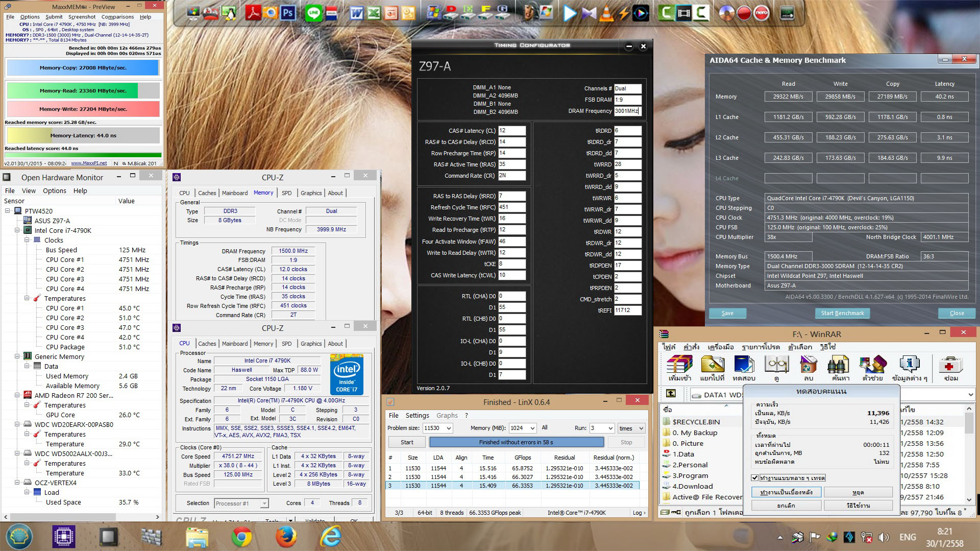
Task: Open the www.MaxxPI.net link in MaxxMEM
Action: tap(89, 163)
